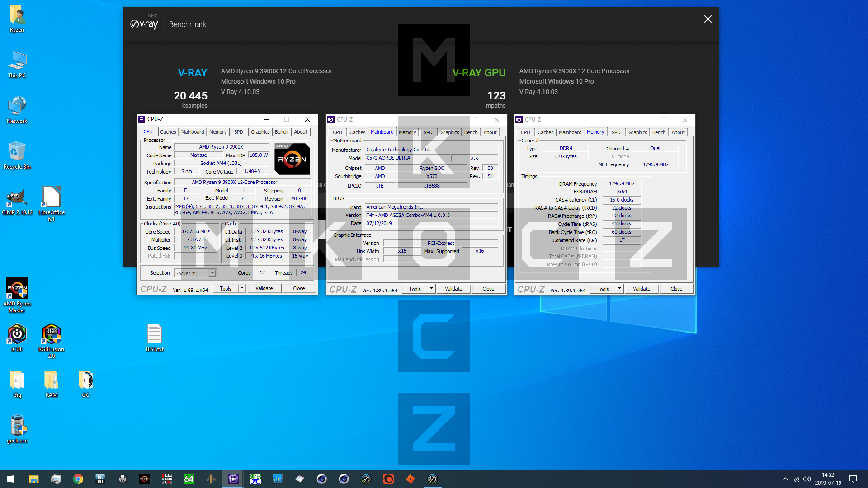The height and width of the screenshot is (488, 868).
Task: Open Super Pi from the taskbar
Action: [255, 479]
